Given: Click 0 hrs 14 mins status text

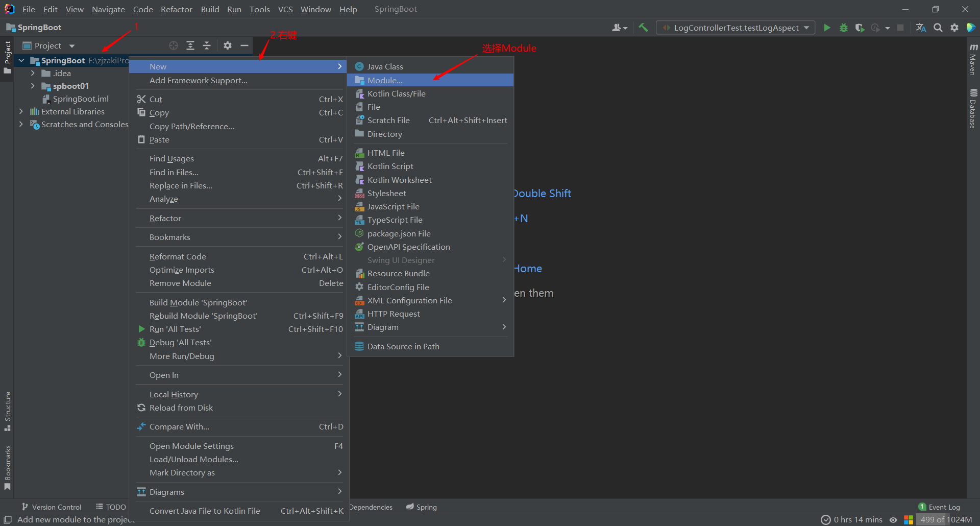Looking at the screenshot, I should pyautogui.click(x=858, y=520).
